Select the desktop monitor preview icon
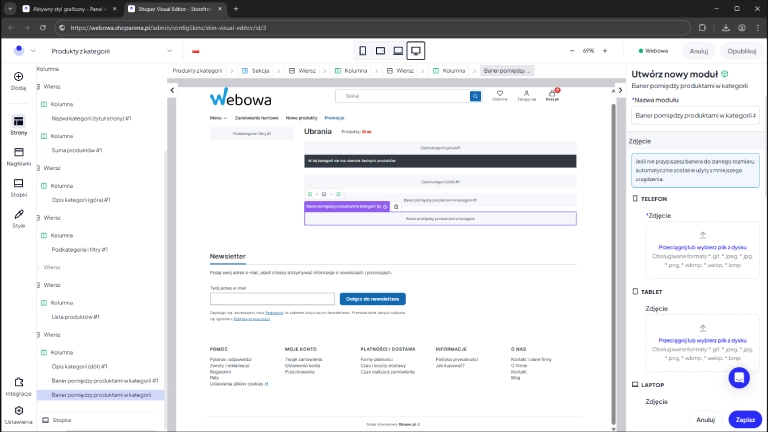The height and width of the screenshot is (432, 768). [x=416, y=50]
